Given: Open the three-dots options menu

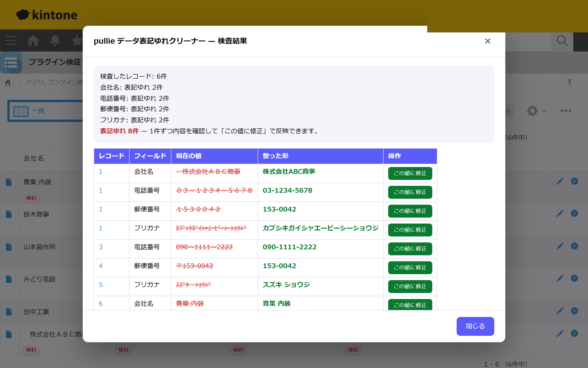Looking at the screenshot, I should pyautogui.click(x=566, y=111).
